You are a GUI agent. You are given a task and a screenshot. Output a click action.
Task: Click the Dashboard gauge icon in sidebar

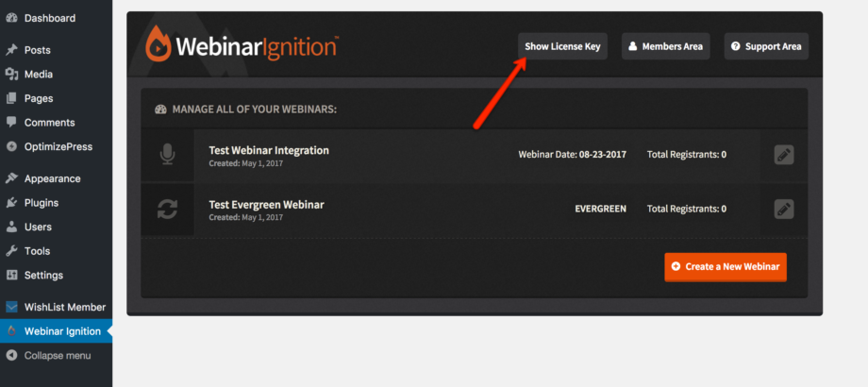(x=11, y=18)
